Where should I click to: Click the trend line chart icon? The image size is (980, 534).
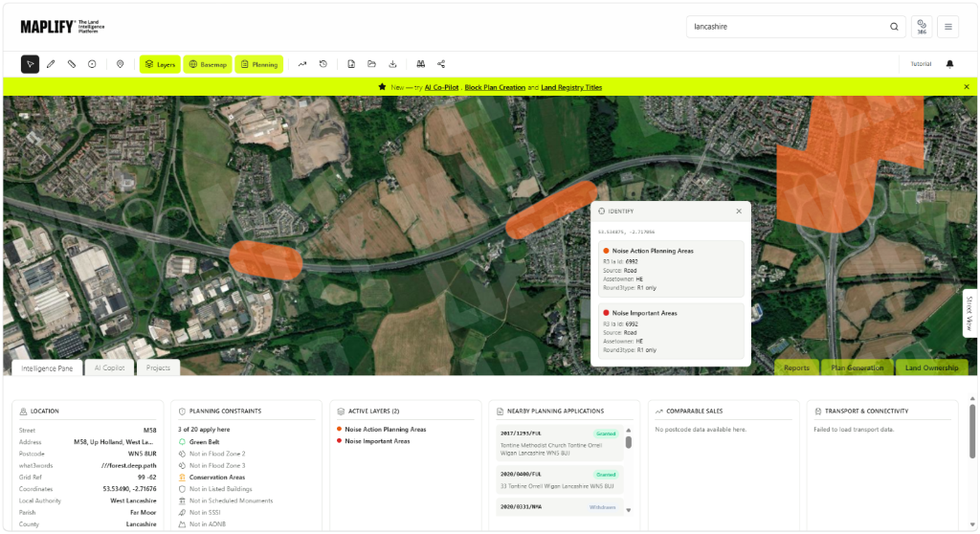click(302, 64)
